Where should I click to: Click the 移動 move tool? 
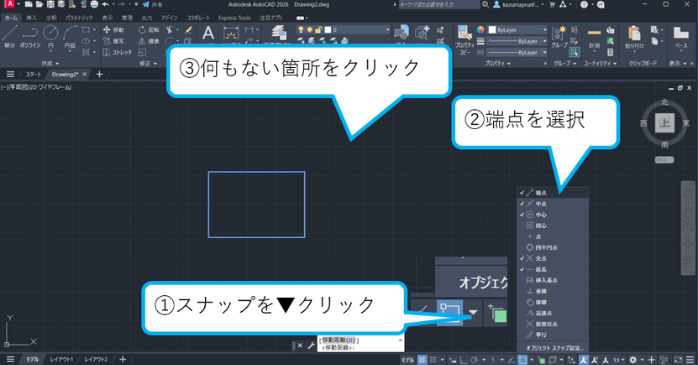[114, 30]
